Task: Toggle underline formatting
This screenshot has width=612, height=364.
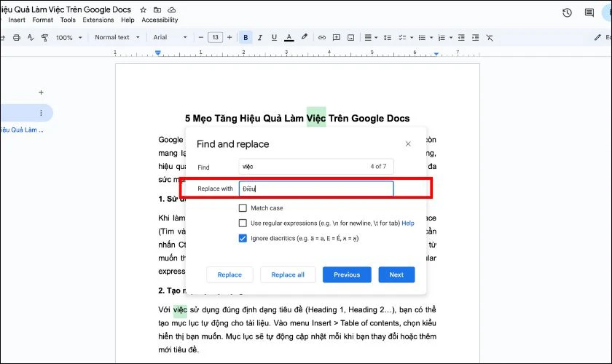Action: point(274,37)
